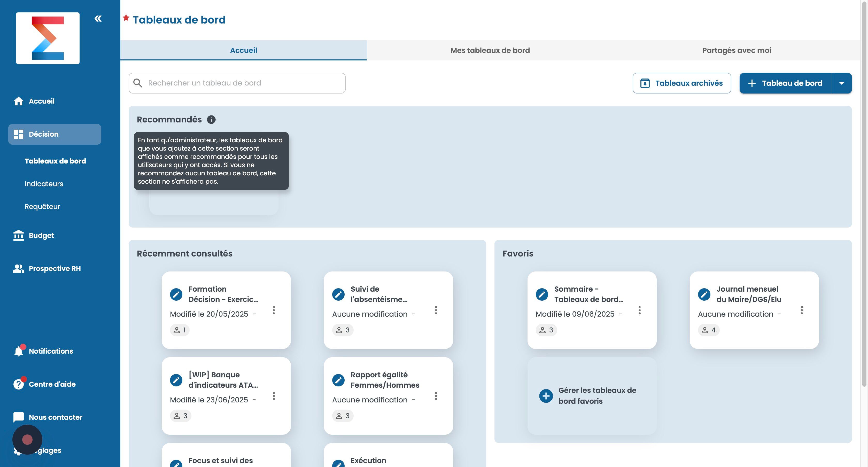Screen dimensions: 868x467
Task: Click edit pencil on Formation Décision card
Action: 176,294
